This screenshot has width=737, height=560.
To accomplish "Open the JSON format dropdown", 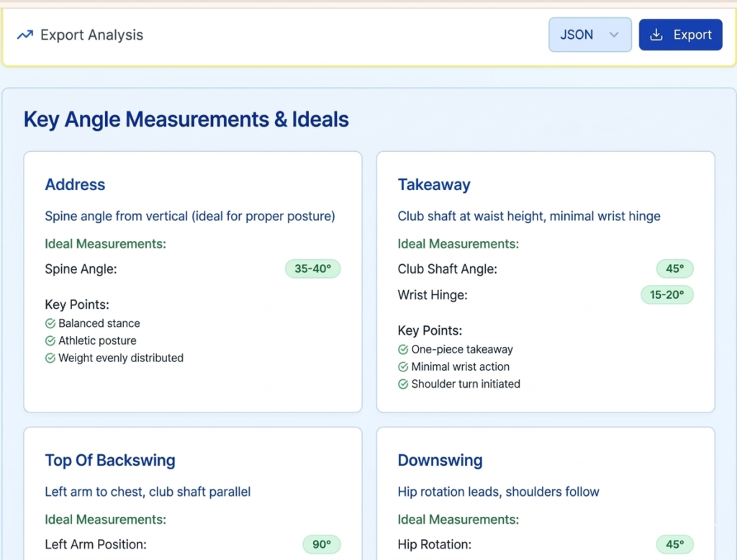I will tap(589, 35).
